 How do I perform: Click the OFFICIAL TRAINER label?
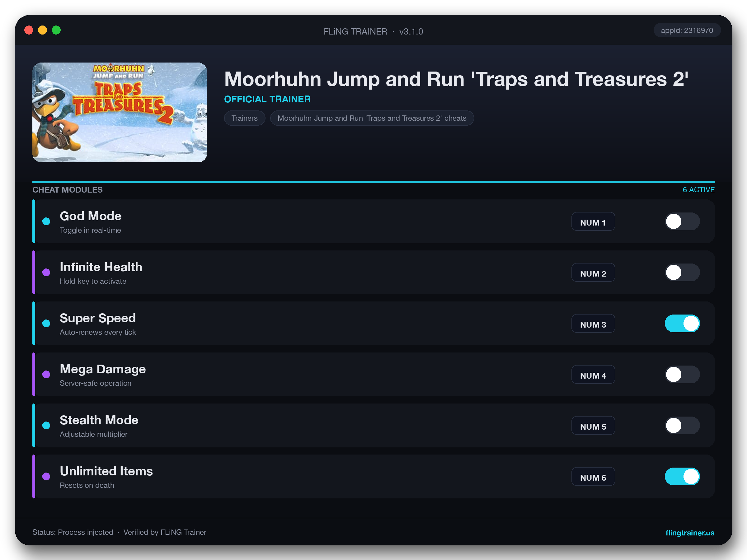point(267,99)
